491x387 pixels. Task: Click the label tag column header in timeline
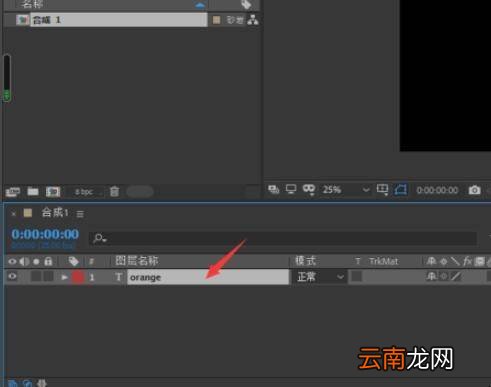click(x=73, y=261)
